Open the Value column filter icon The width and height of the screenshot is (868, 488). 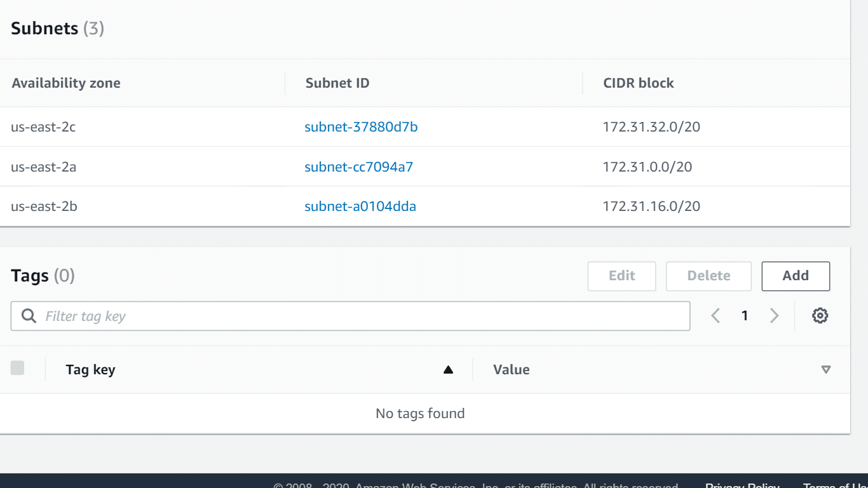826,369
